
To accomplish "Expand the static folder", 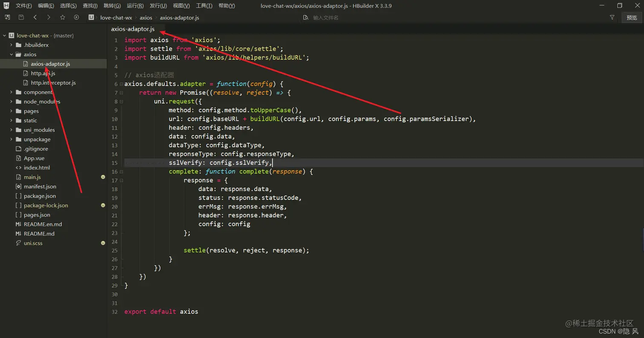I will [11, 120].
